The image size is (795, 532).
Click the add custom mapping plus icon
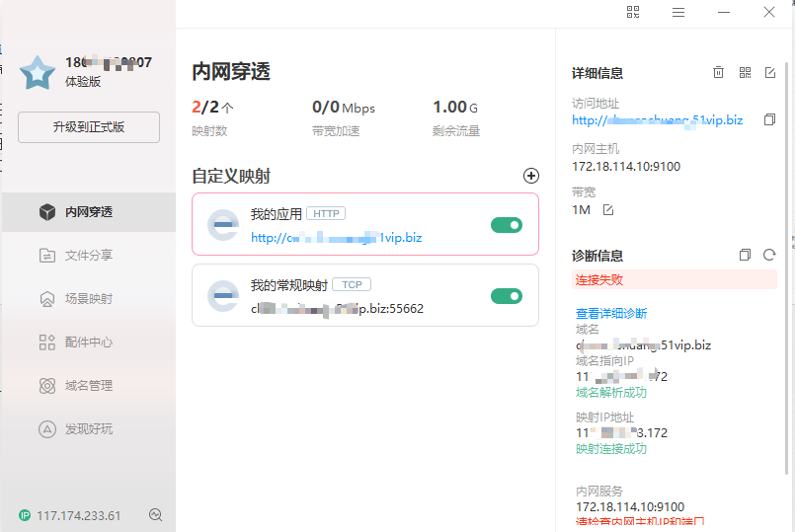[x=531, y=176]
